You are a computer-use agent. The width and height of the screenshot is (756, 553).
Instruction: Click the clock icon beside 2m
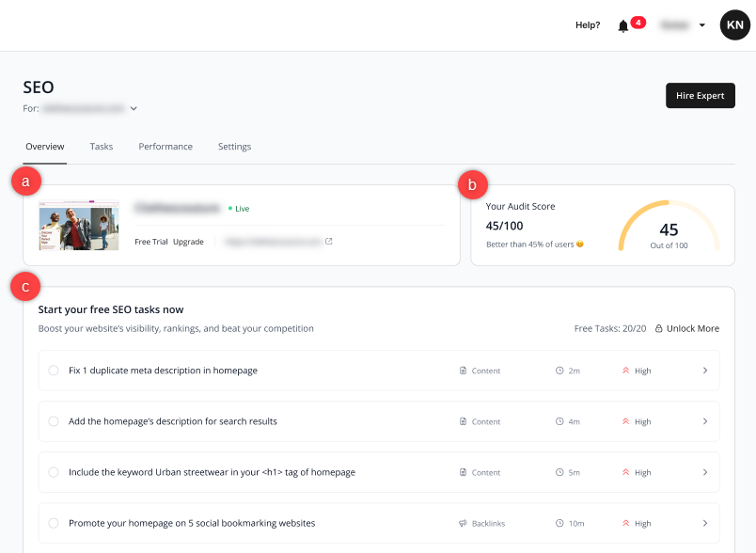[559, 371]
